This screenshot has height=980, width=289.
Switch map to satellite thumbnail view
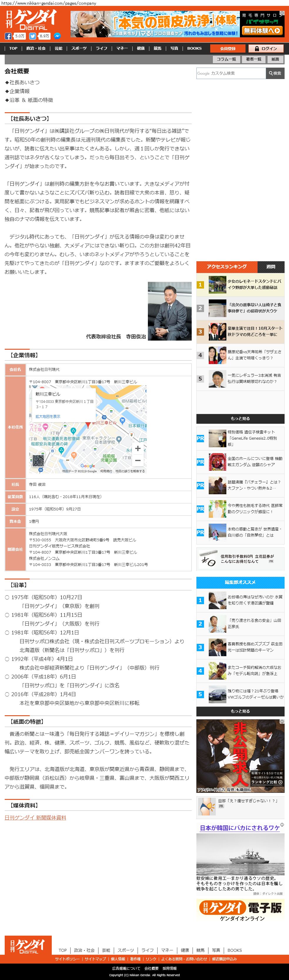click(38, 461)
